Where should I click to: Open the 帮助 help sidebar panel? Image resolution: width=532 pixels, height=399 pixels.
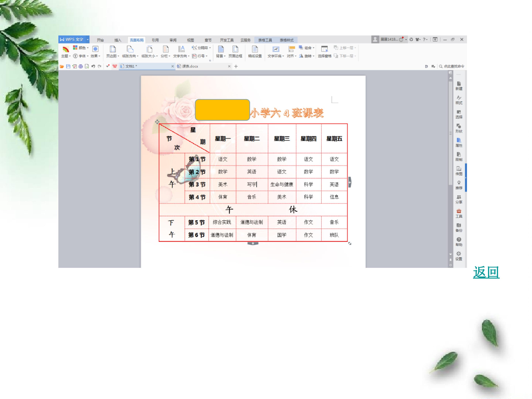(459, 242)
